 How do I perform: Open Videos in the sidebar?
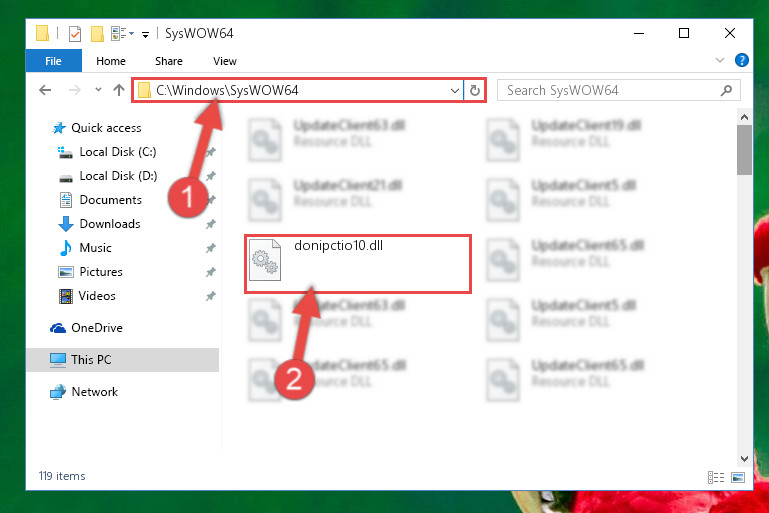(x=97, y=296)
